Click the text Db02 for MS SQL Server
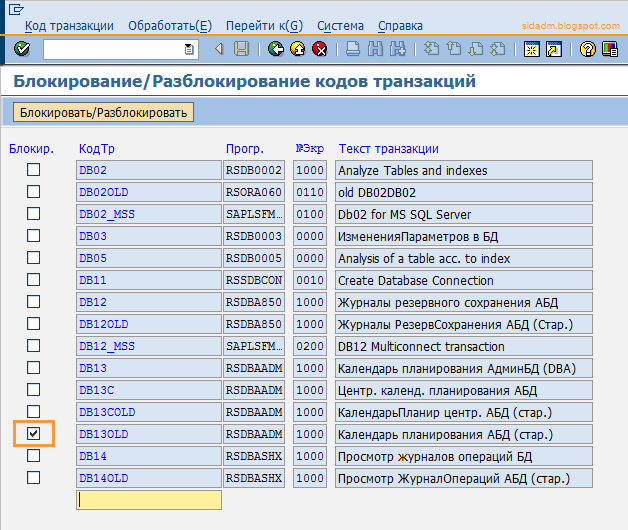The width and height of the screenshot is (628, 530). point(405,215)
